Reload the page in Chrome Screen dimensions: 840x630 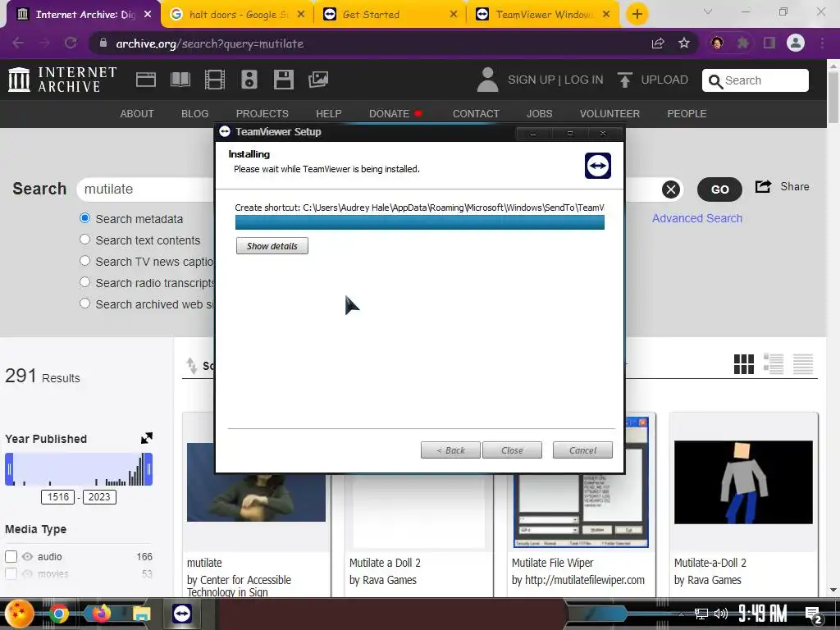pyautogui.click(x=71, y=43)
